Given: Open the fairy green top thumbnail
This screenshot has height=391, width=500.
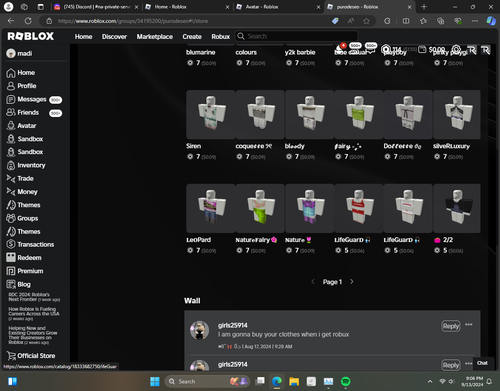Looking at the screenshot, I should pos(359,114).
